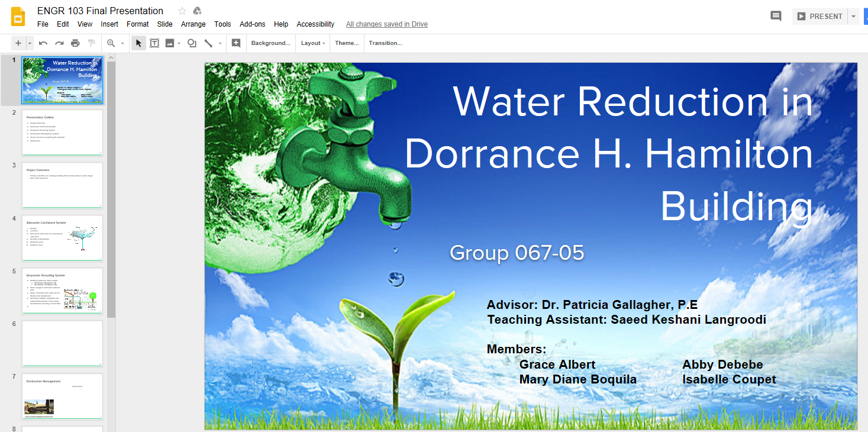Expand the new slide layout dropdown arrow
The image size is (868, 432).
pyautogui.click(x=30, y=43)
